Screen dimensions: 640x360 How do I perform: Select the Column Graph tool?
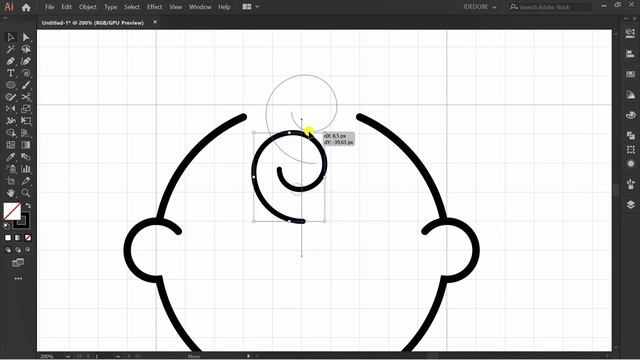[26, 169]
